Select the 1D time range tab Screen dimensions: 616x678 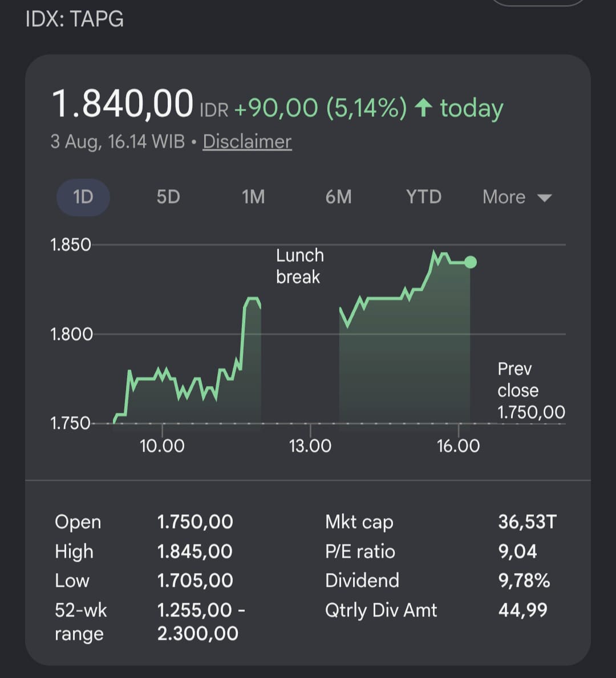click(x=83, y=197)
